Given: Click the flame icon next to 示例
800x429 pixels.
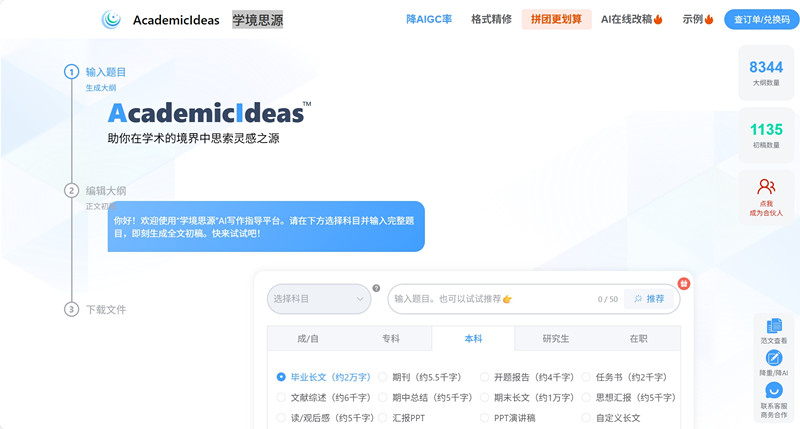Looking at the screenshot, I should point(709,19).
